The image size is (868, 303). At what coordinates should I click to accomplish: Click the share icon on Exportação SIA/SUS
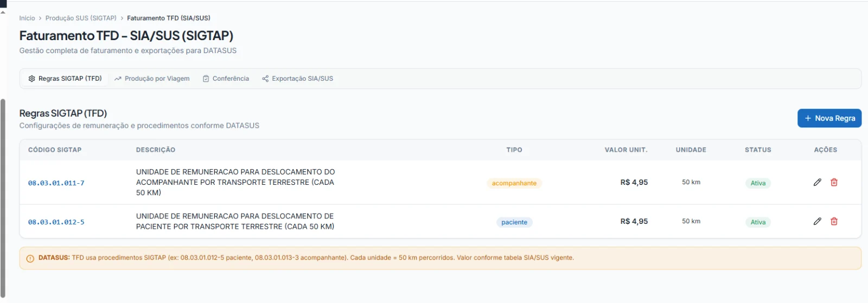(x=265, y=79)
